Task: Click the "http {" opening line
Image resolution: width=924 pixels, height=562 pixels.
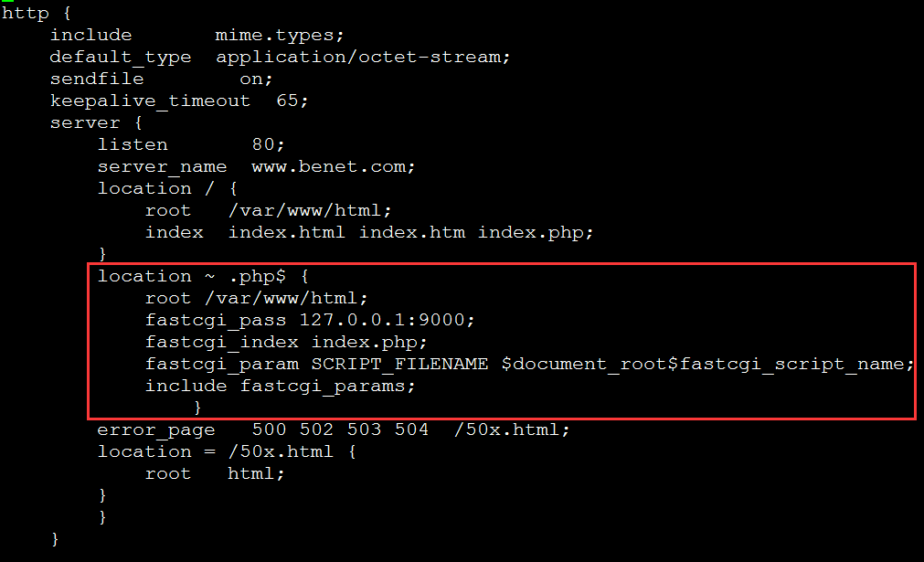Action: (32, 13)
